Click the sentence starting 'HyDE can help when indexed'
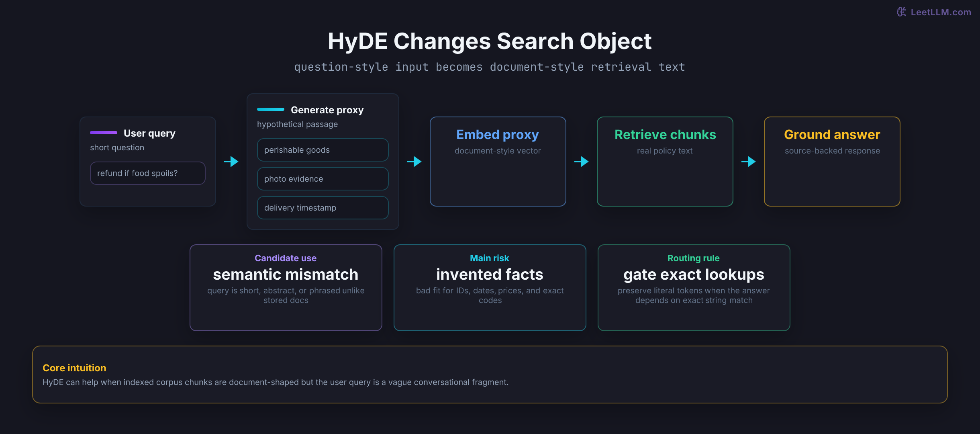This screenshot has width=980, height=434. coord(276,382)
